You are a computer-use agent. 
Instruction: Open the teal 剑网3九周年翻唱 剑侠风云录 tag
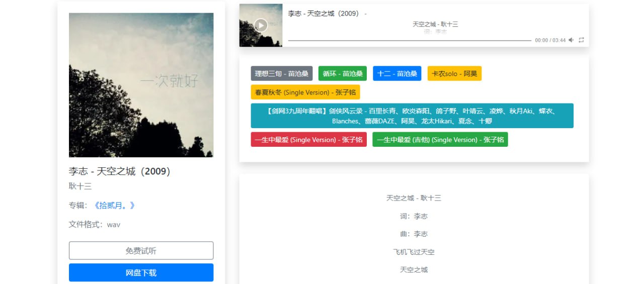click(x=412, y=116)
